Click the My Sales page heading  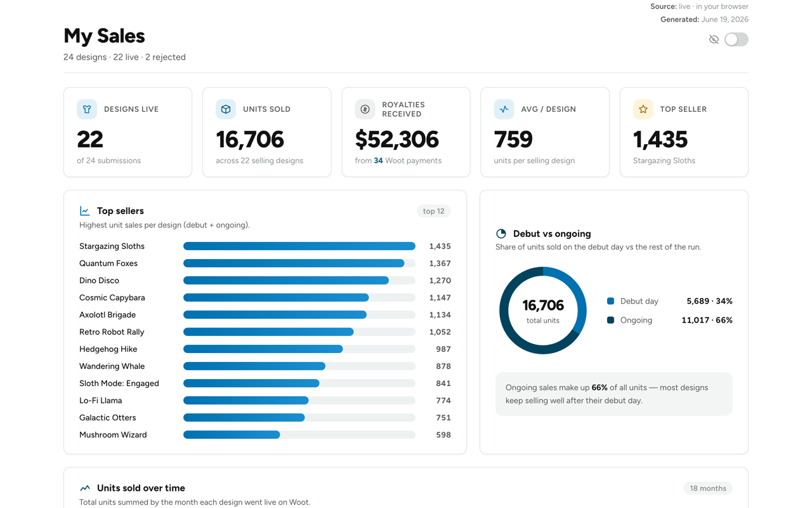[x=104, y=36]
